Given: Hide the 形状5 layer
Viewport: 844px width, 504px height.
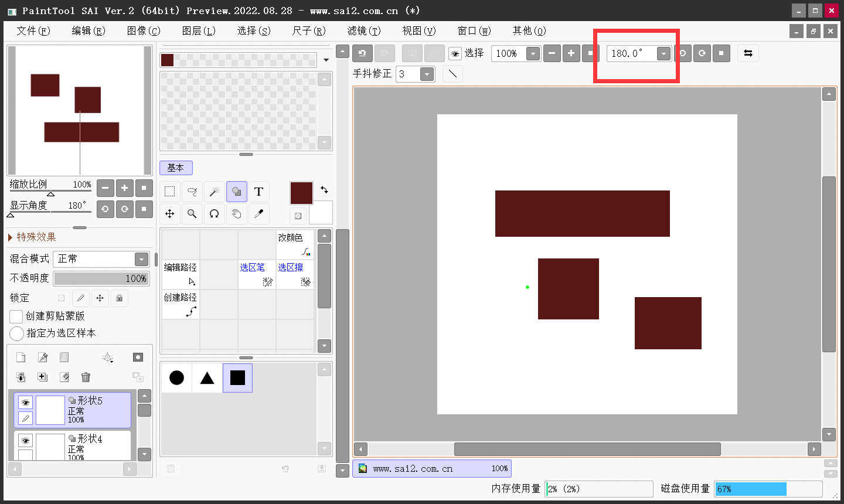Looking at the screenshot, I should (x=25, y=403).
